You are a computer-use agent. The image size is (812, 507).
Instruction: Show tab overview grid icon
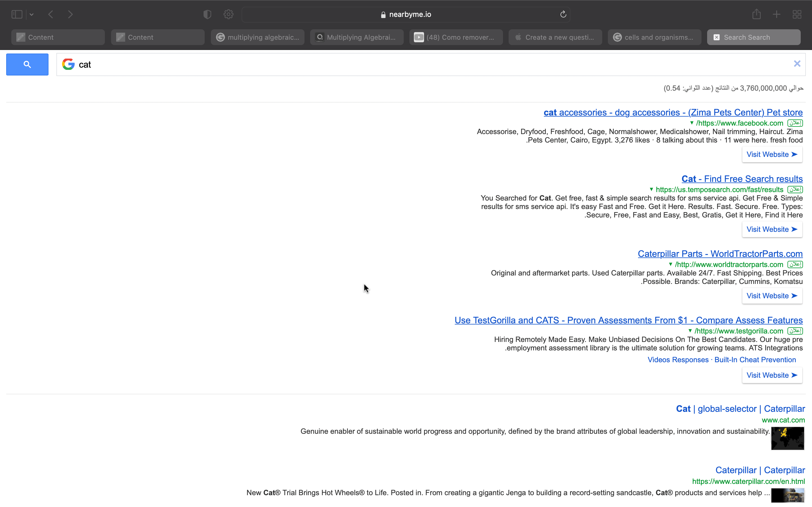(797, 14)
